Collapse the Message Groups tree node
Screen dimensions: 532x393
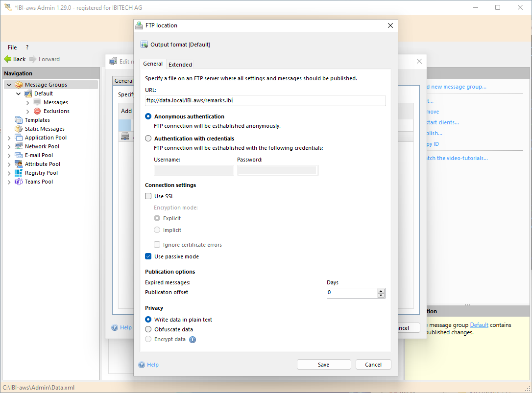pyautogui.click(x=9, y=85)
